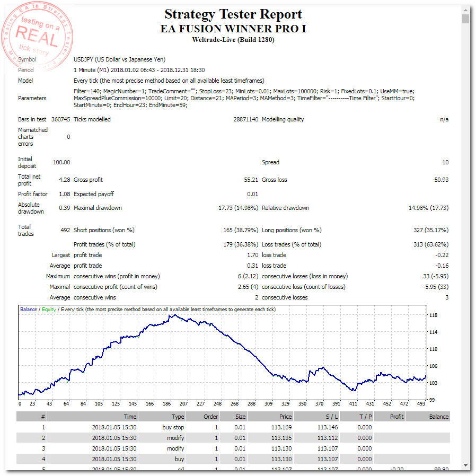Click the chart y-axis label '118'
The width and height of the screenshot is (476, 476).
coord(433,315)
